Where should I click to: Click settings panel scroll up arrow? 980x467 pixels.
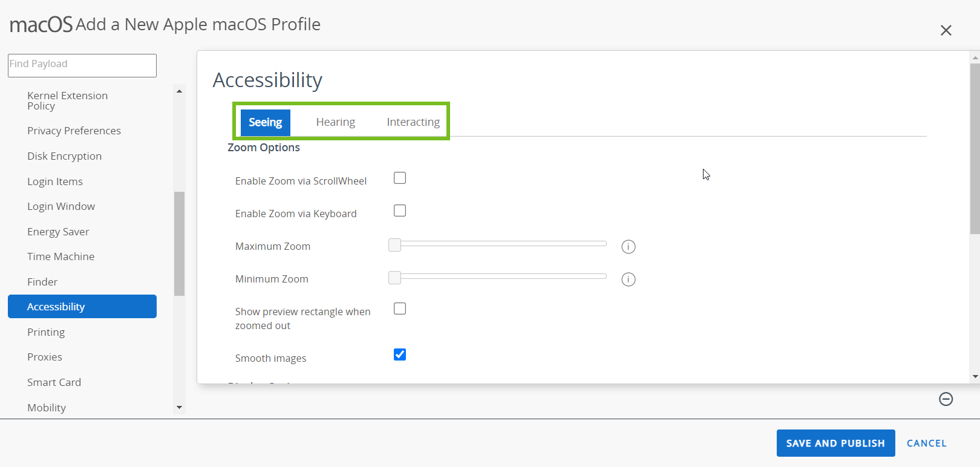(x=975, y=57)
